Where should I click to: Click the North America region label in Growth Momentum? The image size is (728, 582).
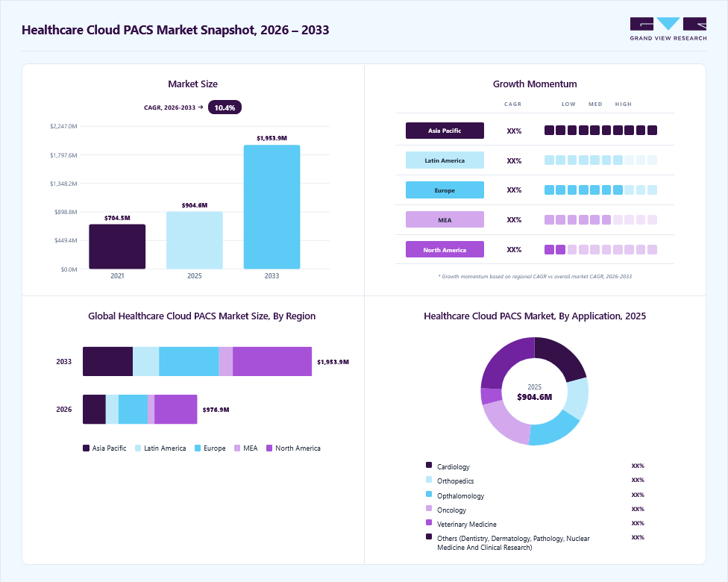[x=445, y=249]
